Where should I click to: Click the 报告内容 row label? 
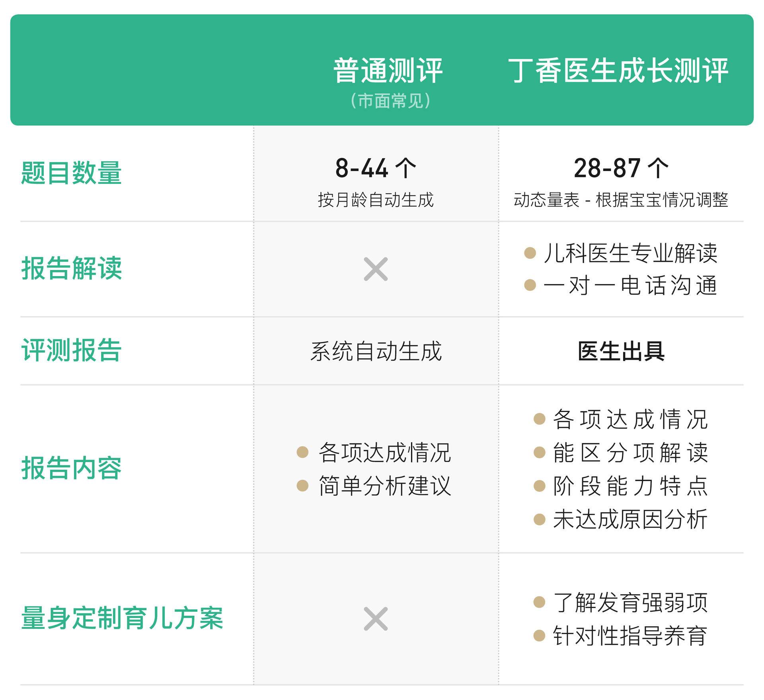[x=71, y=468]
